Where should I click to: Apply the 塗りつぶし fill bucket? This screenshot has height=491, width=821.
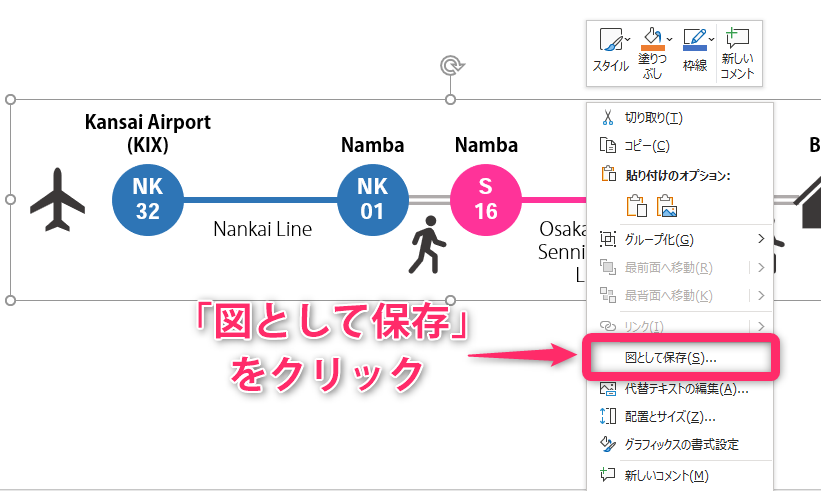point(651,52)
